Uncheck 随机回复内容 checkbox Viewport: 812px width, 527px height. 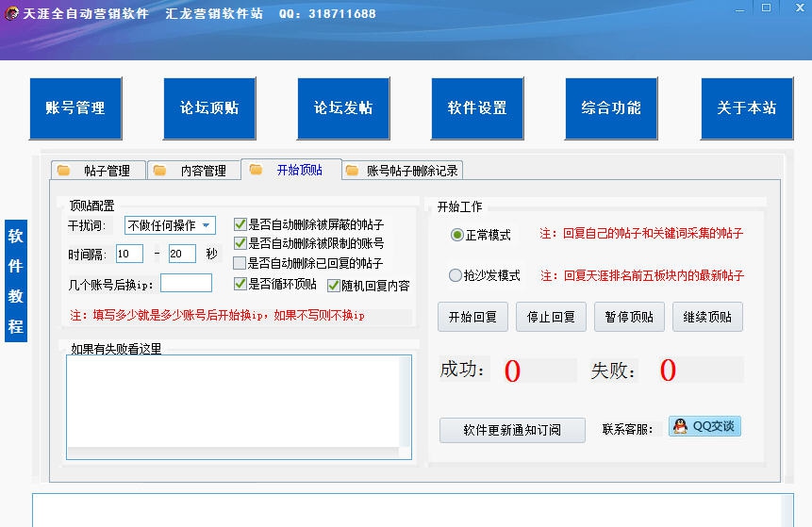[x=334, y=286]
